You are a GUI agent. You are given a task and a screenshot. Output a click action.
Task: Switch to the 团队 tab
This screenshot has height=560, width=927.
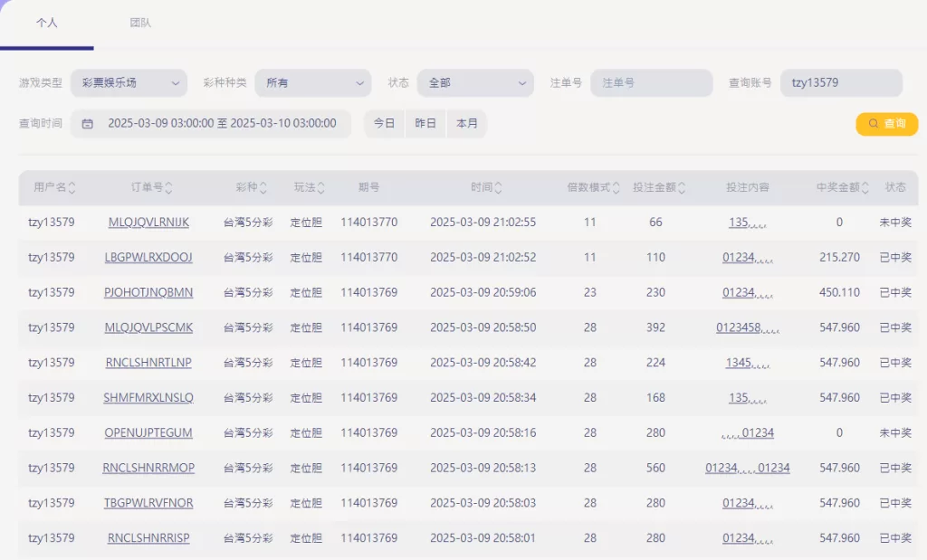140,23
